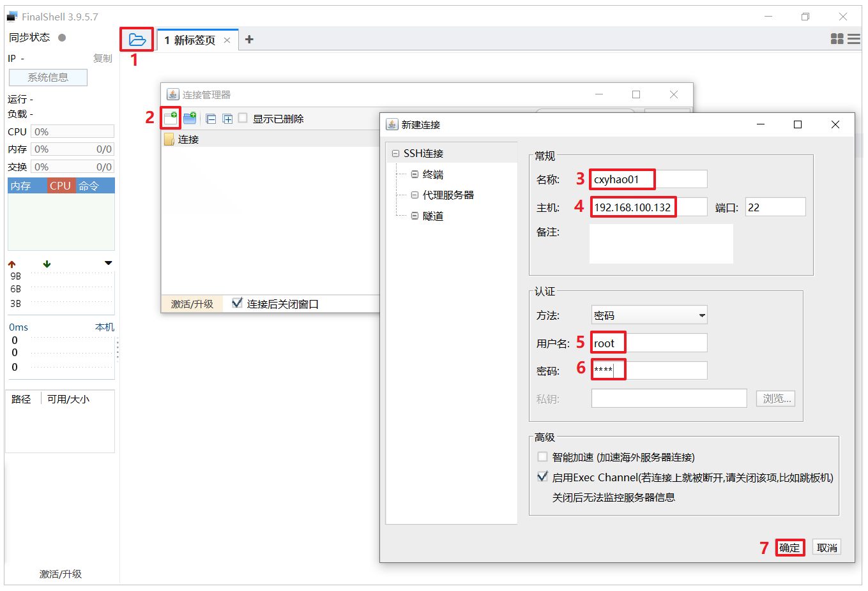Click 复制 next to IP
The width and height of the screenshot is (868, 591).
click(x=102, y=58)
